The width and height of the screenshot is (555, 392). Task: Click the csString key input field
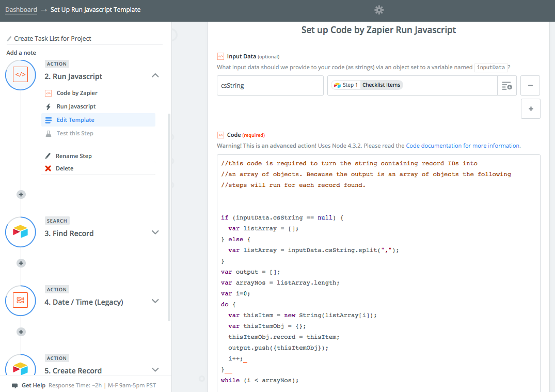coord(270,85)
